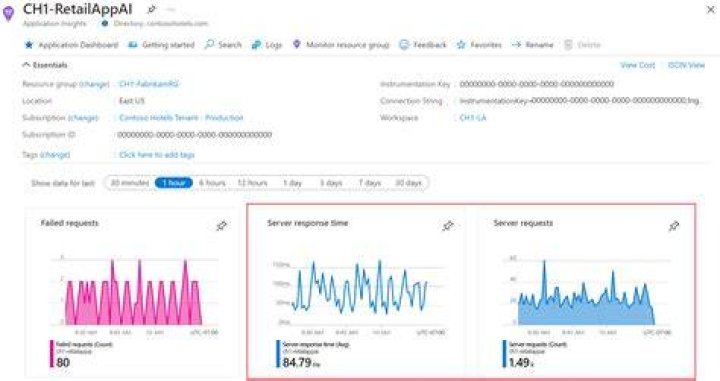Pin the CH1-RetailAppAI blade using title pin
This screenshot has width=720, height=381.
[x=151, y=9]
